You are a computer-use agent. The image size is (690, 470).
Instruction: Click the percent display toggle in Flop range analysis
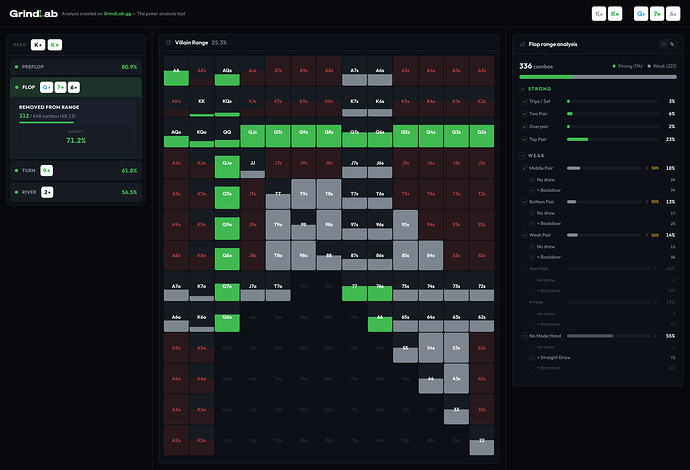670,44
